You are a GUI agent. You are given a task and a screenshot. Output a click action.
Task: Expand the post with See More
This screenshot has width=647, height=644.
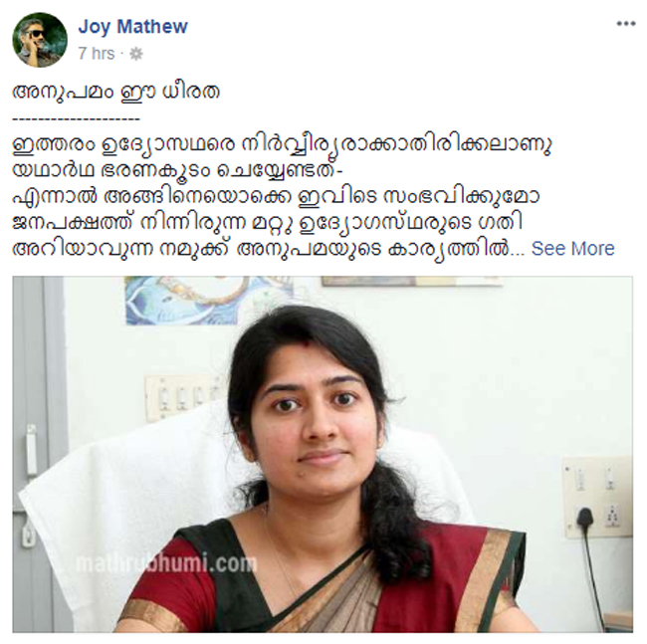[x=572, y=249]
